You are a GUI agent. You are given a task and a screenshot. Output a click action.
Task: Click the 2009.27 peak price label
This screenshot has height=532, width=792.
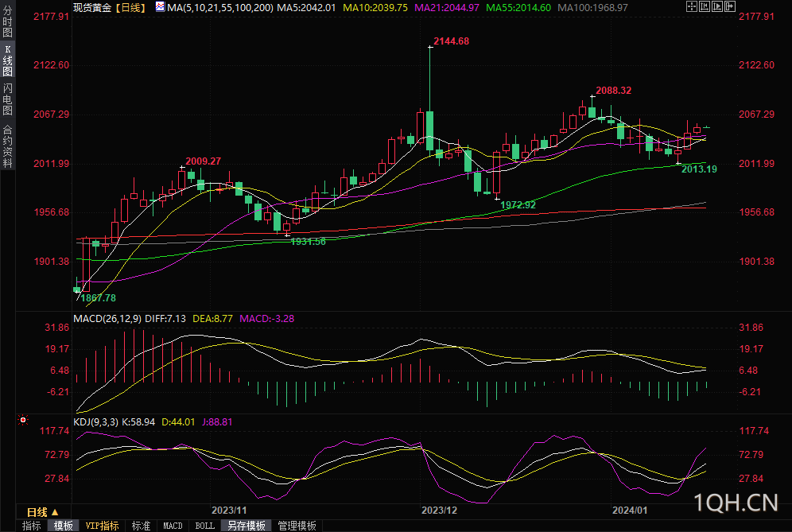[203, 161]
